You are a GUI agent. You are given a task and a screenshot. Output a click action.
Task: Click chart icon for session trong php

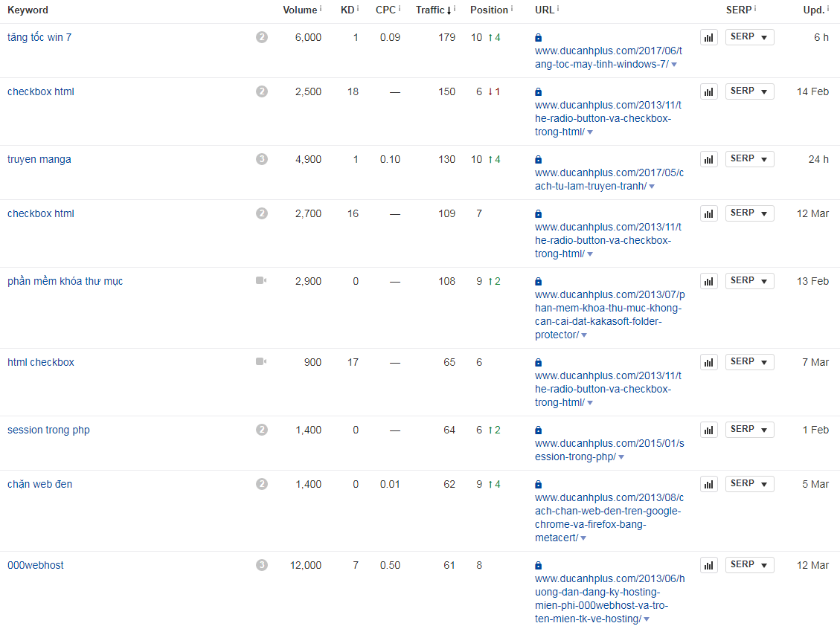pos(708,430)
